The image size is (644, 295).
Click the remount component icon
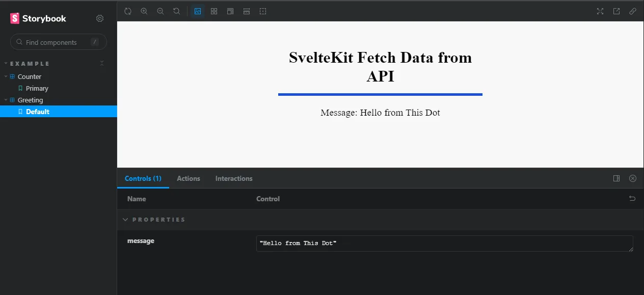coord(128,11)
